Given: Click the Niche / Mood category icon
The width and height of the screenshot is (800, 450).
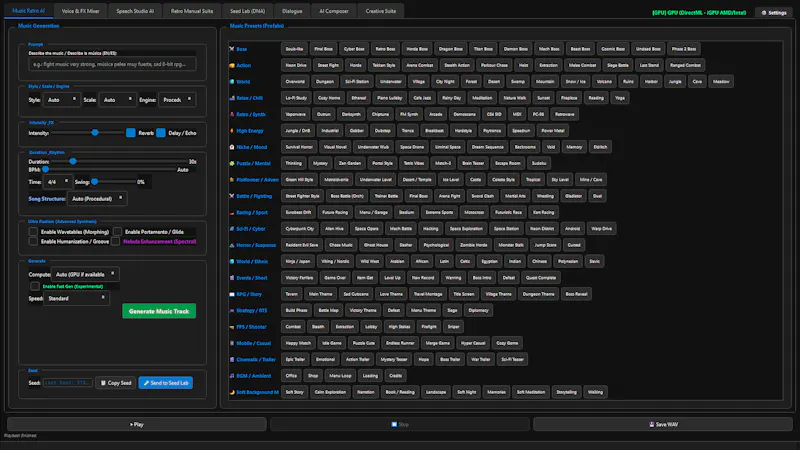Looking at the screenshot, I should pyautogui.click(x=232, y=147).
